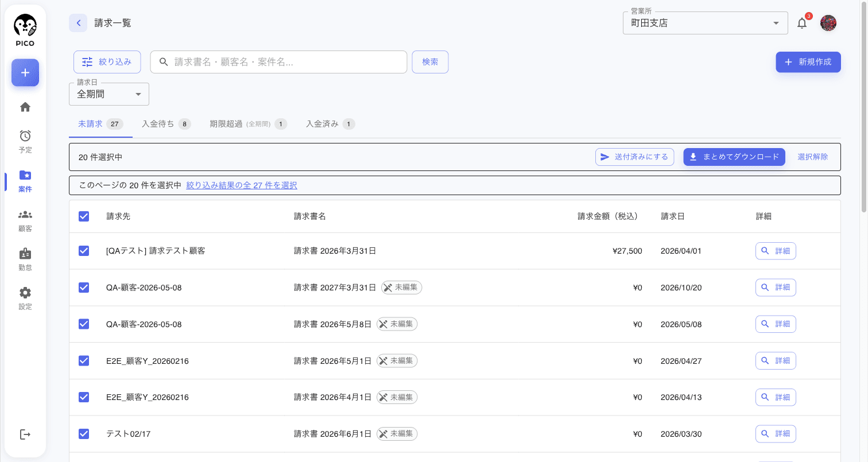Open 詳細 for row dated 2026/05/08

pyautogui.click(x=776, y=324)
